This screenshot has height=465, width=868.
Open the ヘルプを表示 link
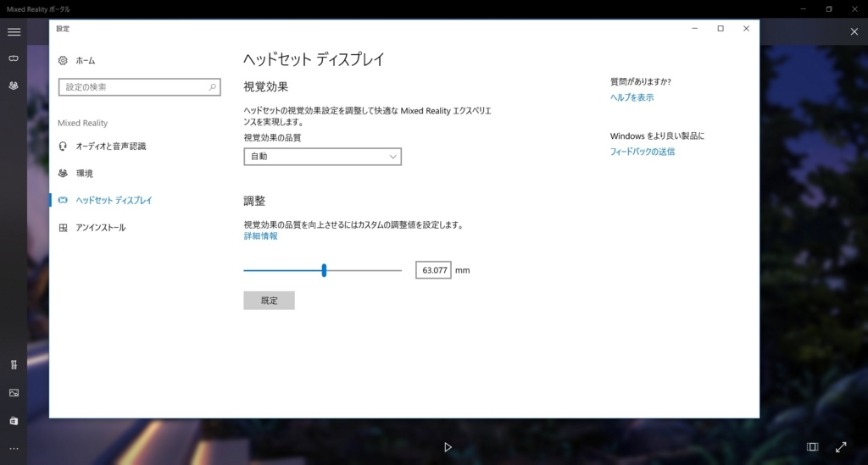point(632,97)
